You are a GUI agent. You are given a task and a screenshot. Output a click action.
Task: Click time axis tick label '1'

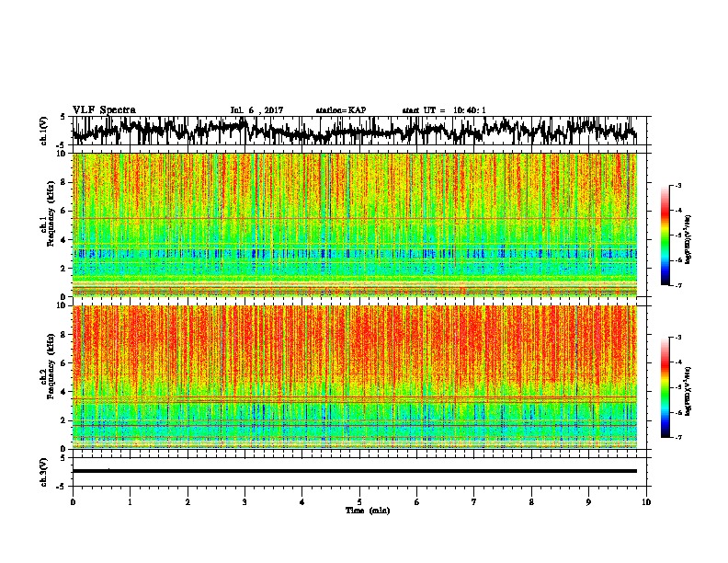(130, 502)
